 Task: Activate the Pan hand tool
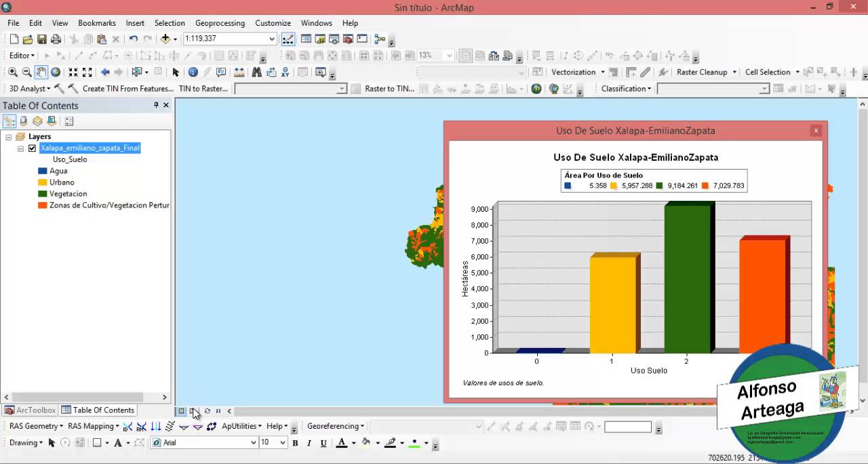coord(41,72)
